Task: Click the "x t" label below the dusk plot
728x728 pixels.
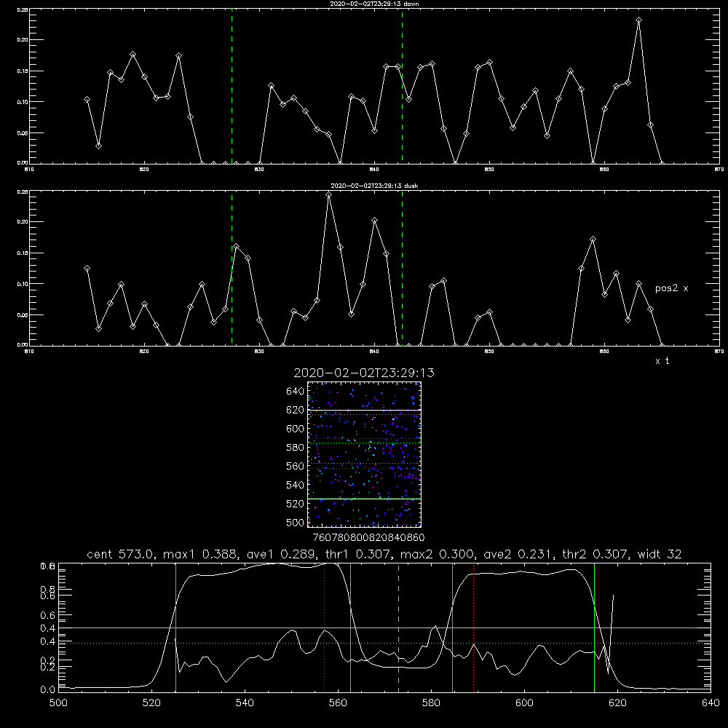Action: click(x=662, y=361)
